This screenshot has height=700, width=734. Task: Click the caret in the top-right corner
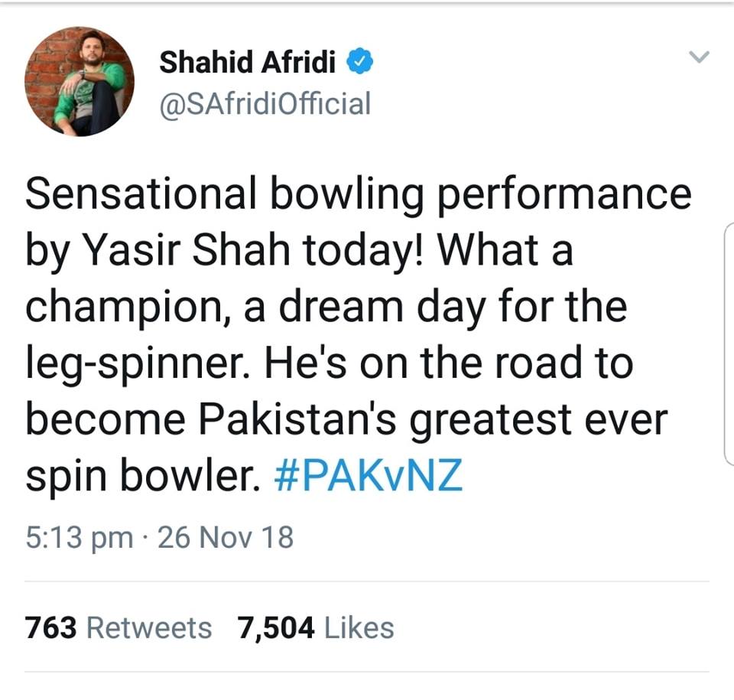[698, 57]
